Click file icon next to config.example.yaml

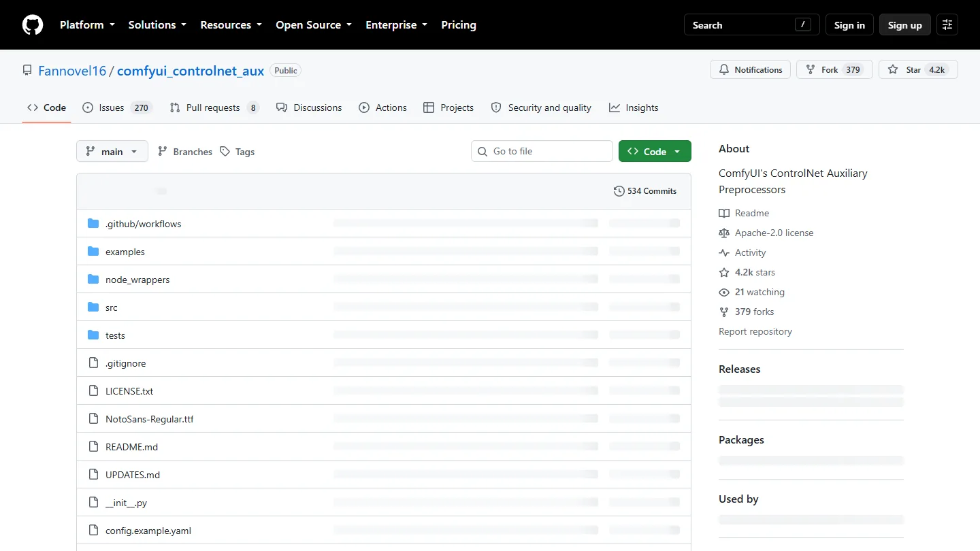click(93, 531)
